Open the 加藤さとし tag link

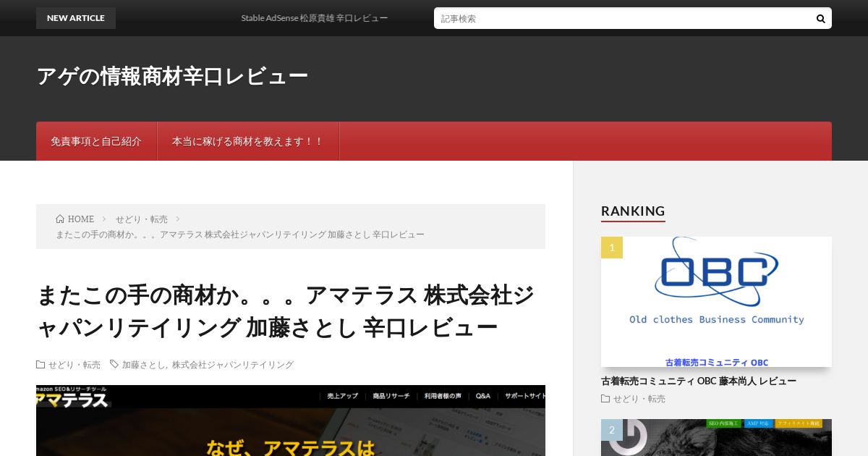point(144,365)
